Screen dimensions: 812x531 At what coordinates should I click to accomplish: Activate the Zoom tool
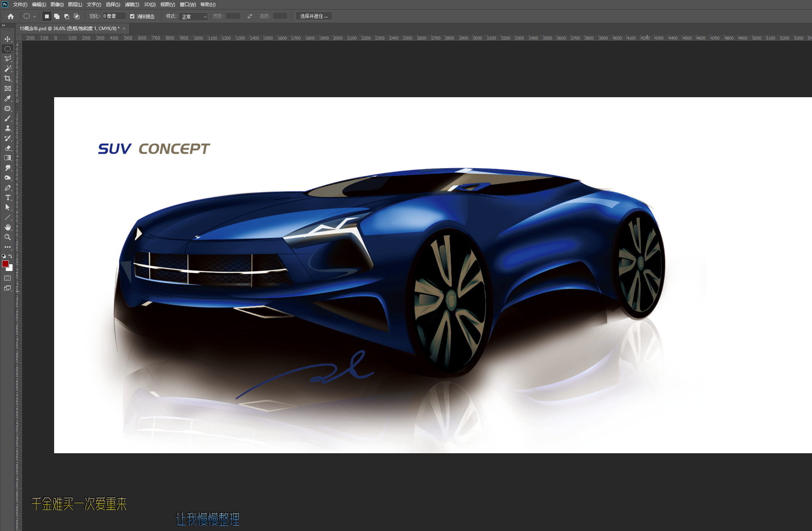(x=8, y=237)
